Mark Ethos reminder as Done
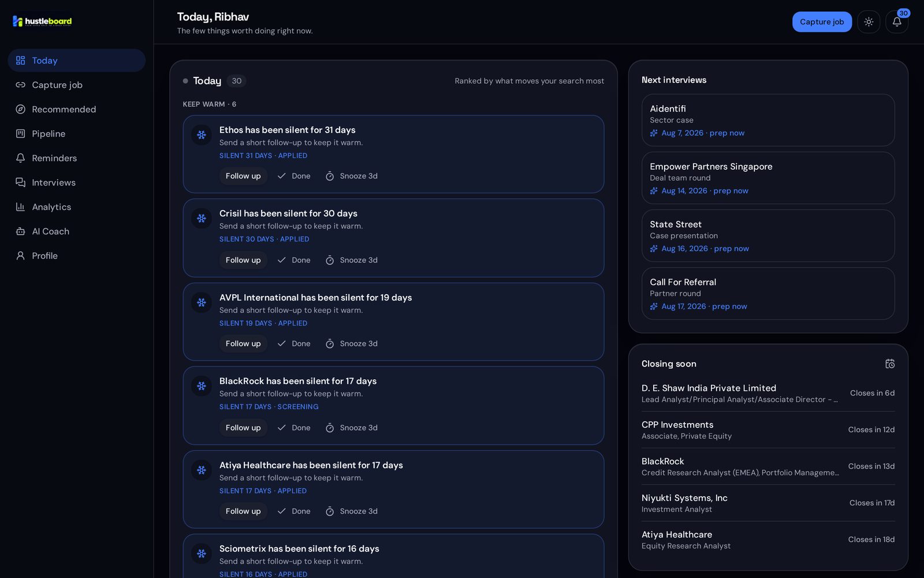The height and width of the screenshot is (578, 924). coord(294,176)
